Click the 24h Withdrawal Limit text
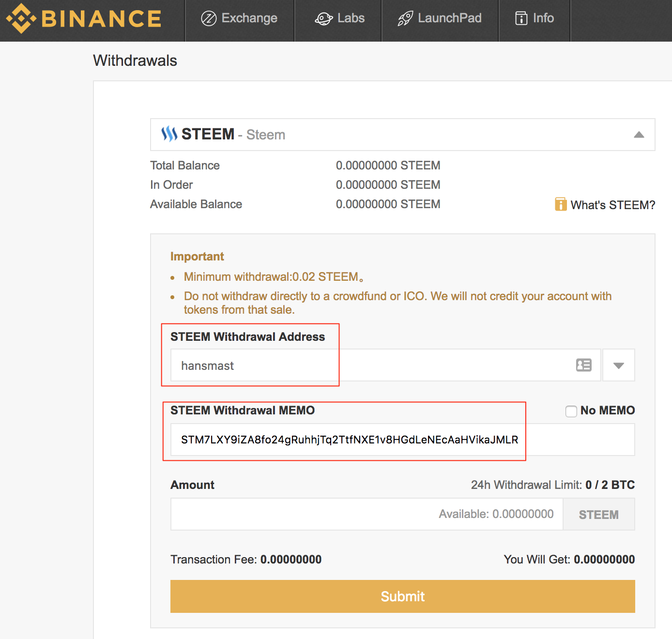 coord(552,485)
